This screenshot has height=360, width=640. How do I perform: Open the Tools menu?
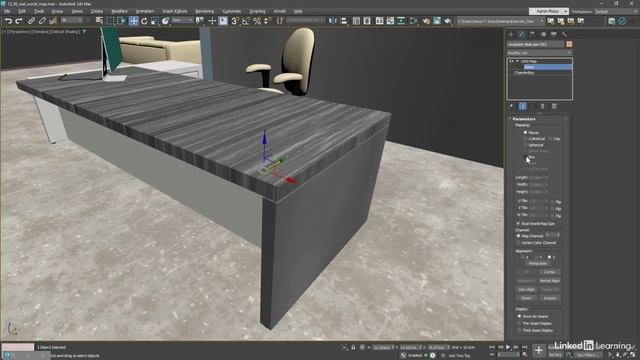click(x=39, y=11)
